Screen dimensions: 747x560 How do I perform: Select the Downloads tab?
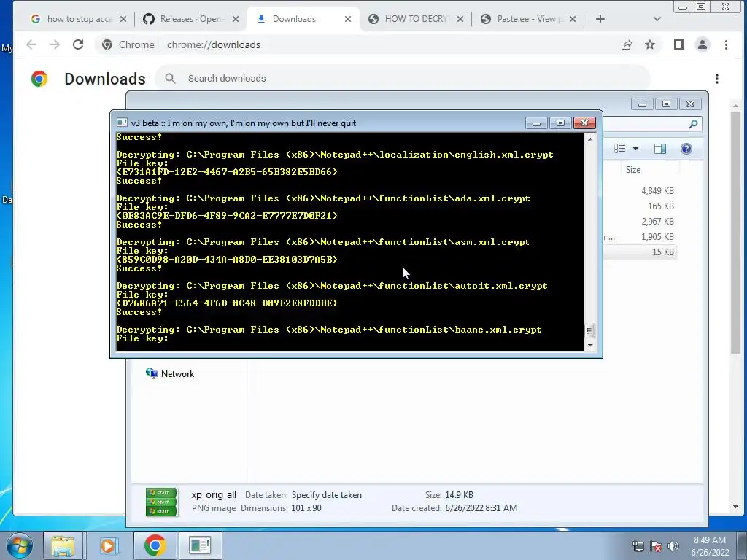click(293, 19)
